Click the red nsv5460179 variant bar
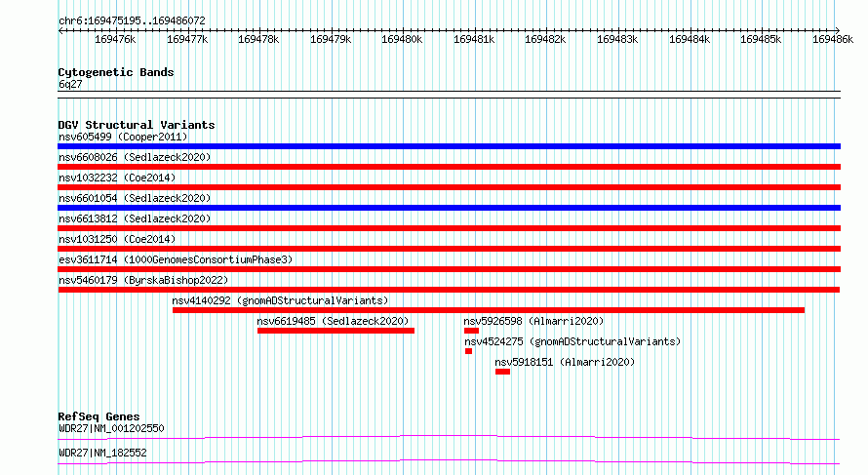Screen dimensions: 868x475 click(449, 290)
